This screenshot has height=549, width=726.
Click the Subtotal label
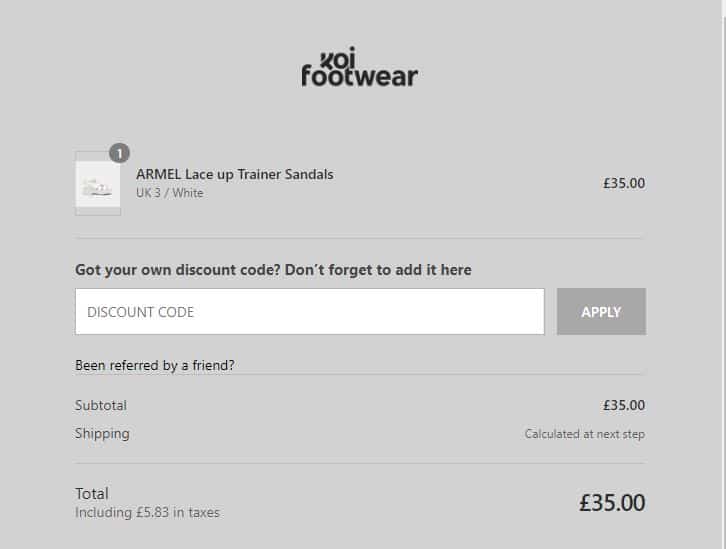[x=101, y=405]
